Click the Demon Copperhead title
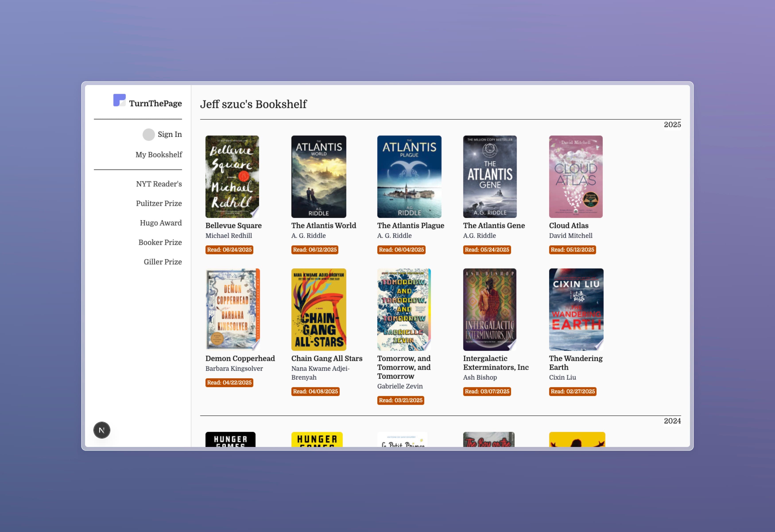The image size is (775, 532). coord(240,358)
